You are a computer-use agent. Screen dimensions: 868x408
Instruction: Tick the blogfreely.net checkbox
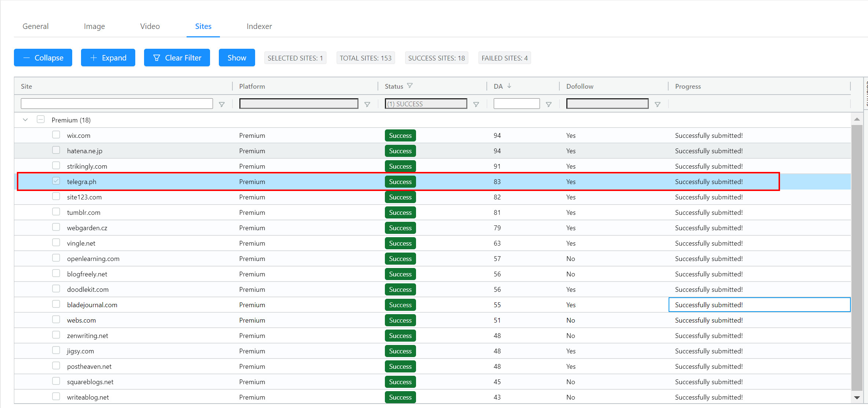tap(56, 273)
